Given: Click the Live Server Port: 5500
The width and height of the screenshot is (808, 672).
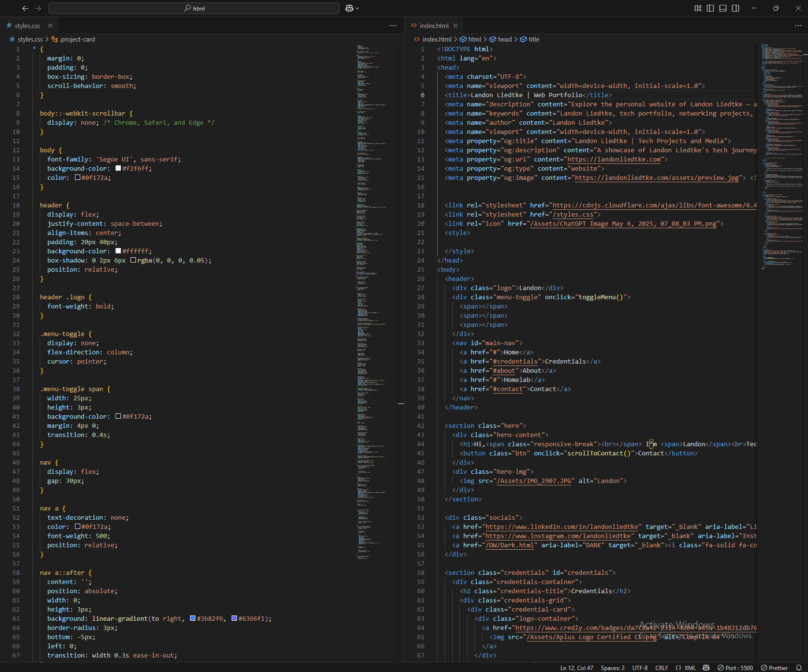Looking at the screenshot, I should coord(735,668).
